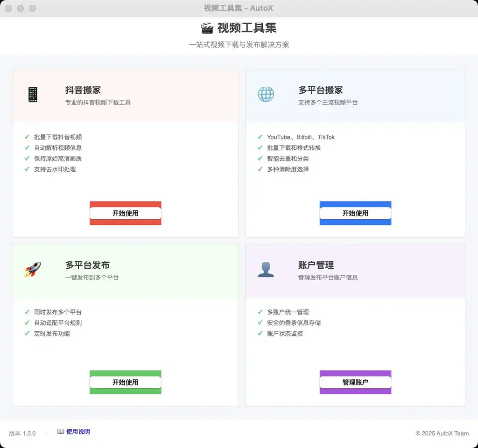Close the window with the leftmost title bar button
This screenshot has height=448, width=478.
coord(8,8)
